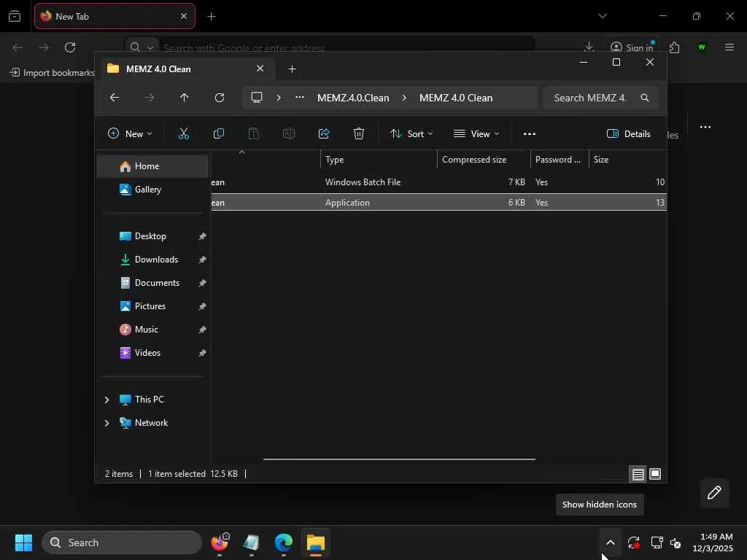Open the See more options menu
This screenshot has width=747, height=560.
pyautogui.click(x=530, y=133)
